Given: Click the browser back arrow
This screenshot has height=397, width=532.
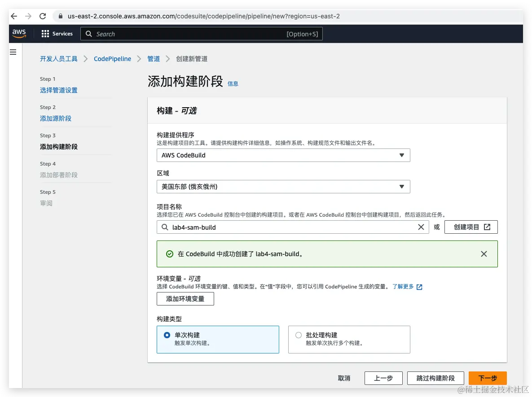Looking at the screenshot, I should tap(14, 16).
